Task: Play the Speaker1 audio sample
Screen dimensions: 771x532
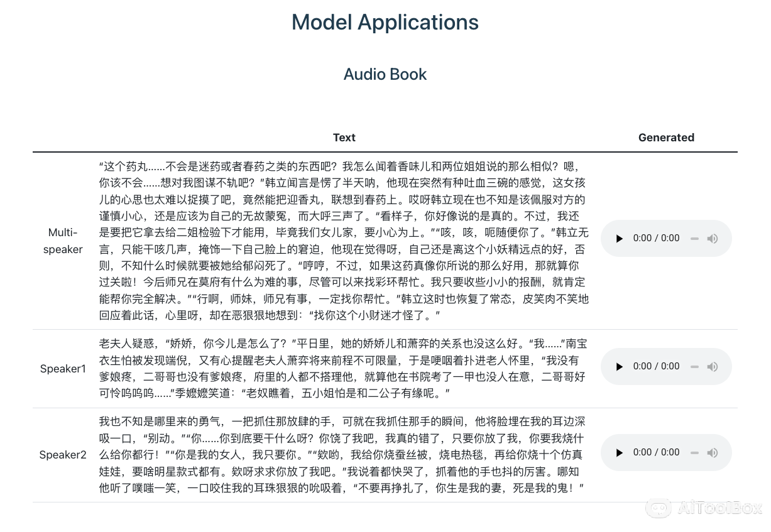Action: click(620, 367)
